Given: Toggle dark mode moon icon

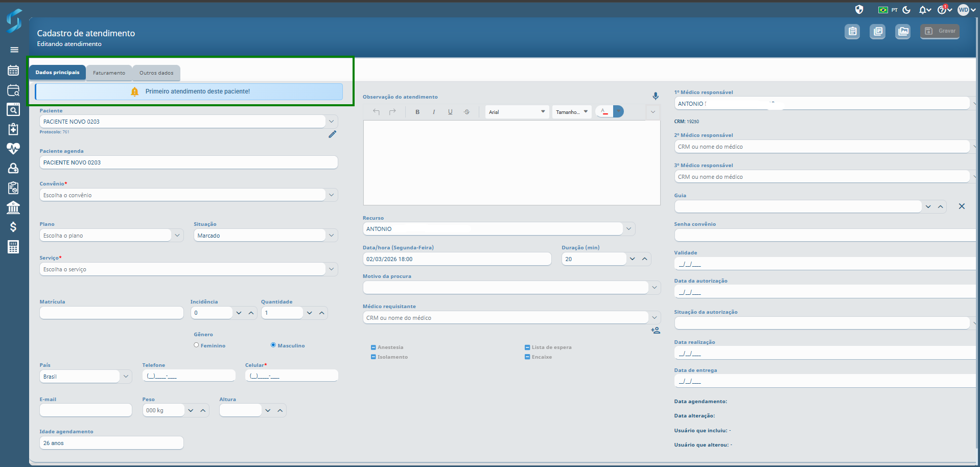Looking at the screenshot, I should [x=906, y=10].
